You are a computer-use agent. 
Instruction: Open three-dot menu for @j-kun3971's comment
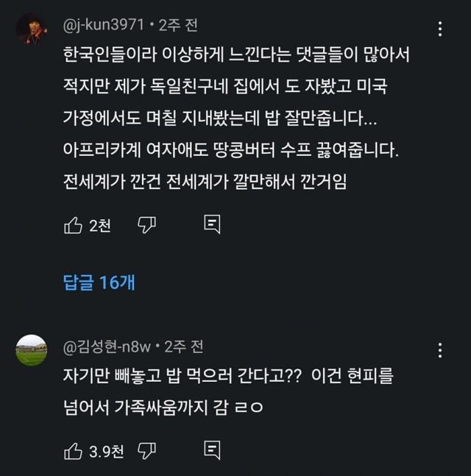[440, 29]
